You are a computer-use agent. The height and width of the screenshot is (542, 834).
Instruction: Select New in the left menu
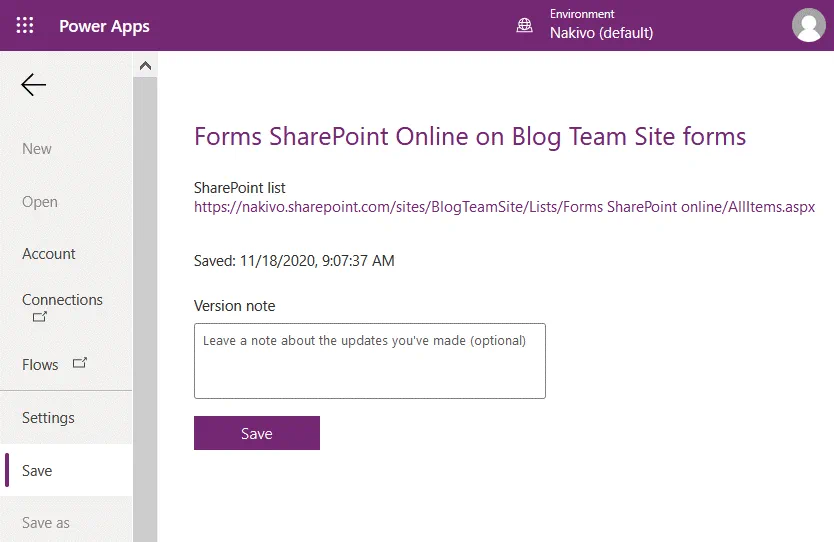(37, 149)
